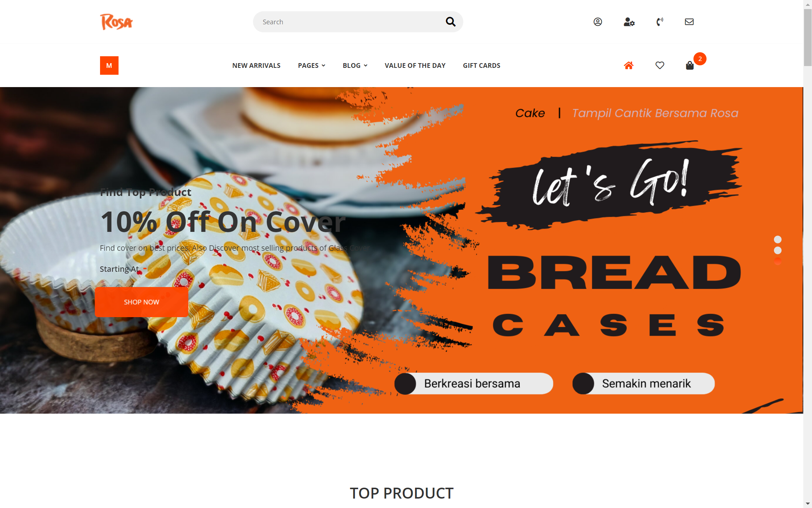Open the shopping bag cart icon
The width and height of the screenshot is (812, 508).
[690, 65]
